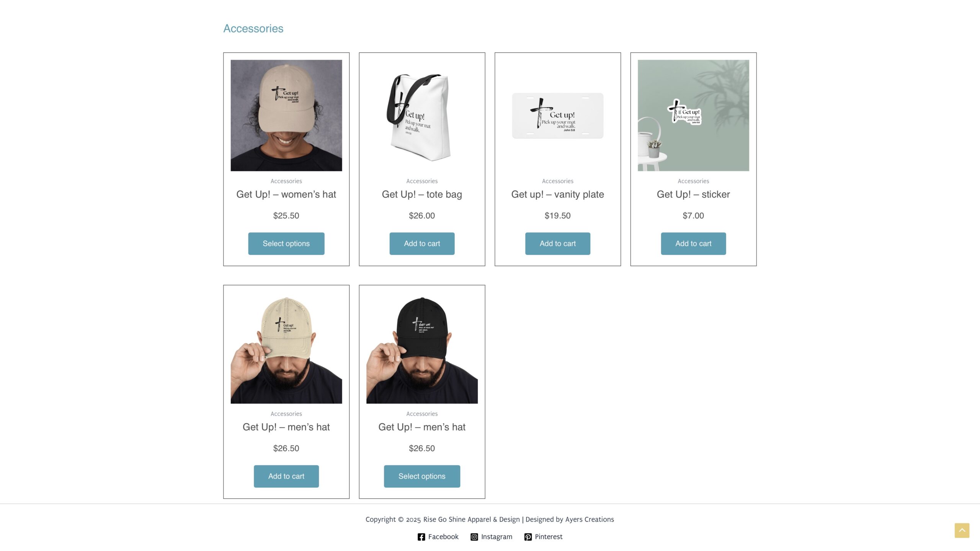Open the Get Up! – women's hat title

tap(286, 194)
